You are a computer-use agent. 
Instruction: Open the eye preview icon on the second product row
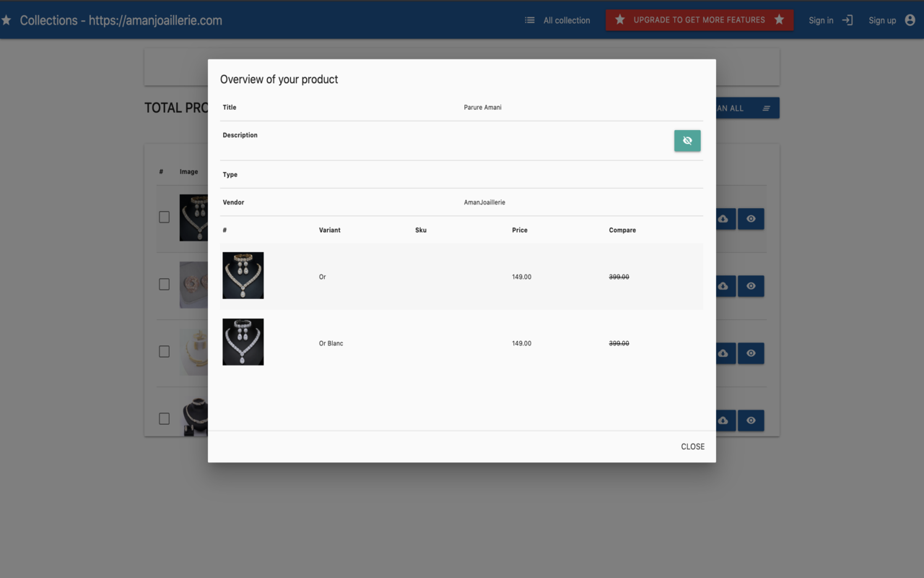pyautogui.click(x=751, y=285)
